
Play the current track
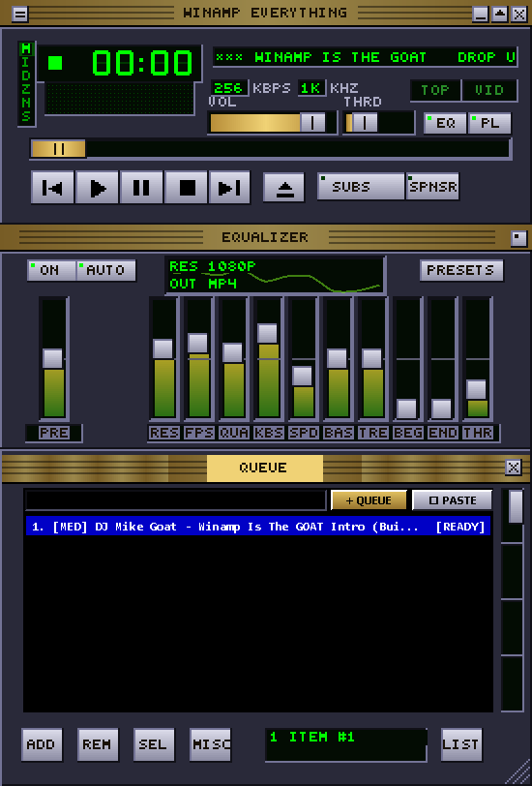[x=97, y=187]
